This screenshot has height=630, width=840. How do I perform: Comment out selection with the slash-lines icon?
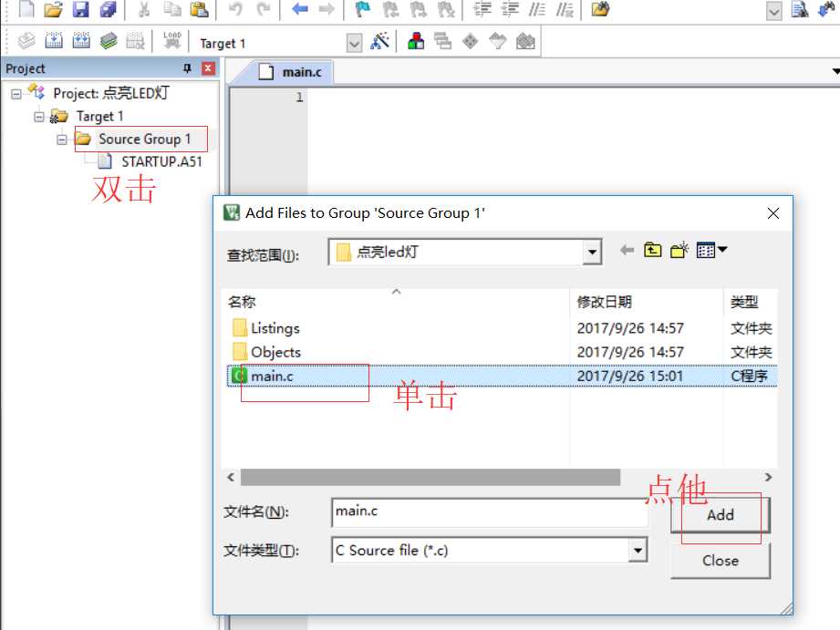pyautogui.click(x=537, y=9)
